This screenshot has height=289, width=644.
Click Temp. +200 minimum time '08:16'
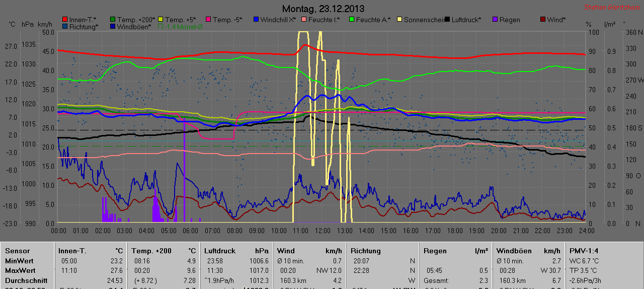tap(142, 261)
